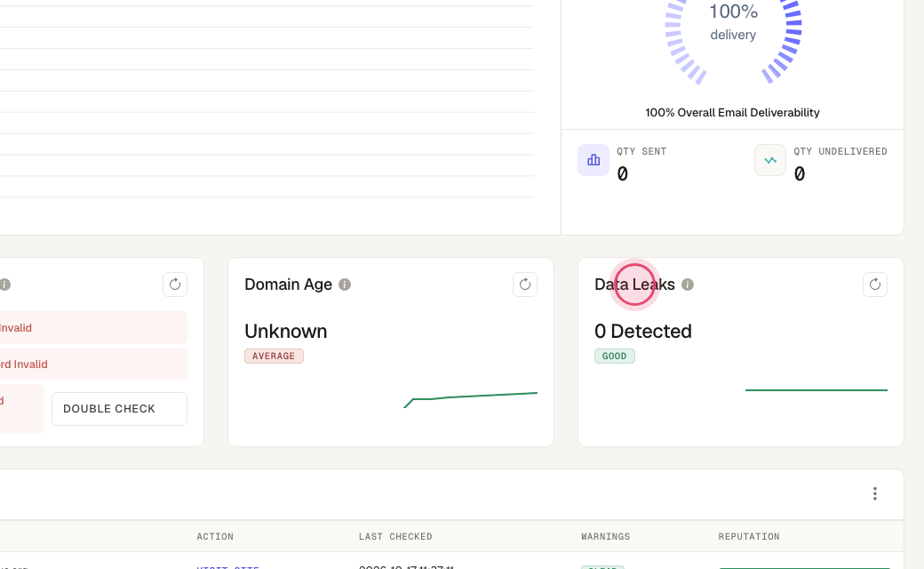Refresh the Domain Age card

tap(524, 284)
